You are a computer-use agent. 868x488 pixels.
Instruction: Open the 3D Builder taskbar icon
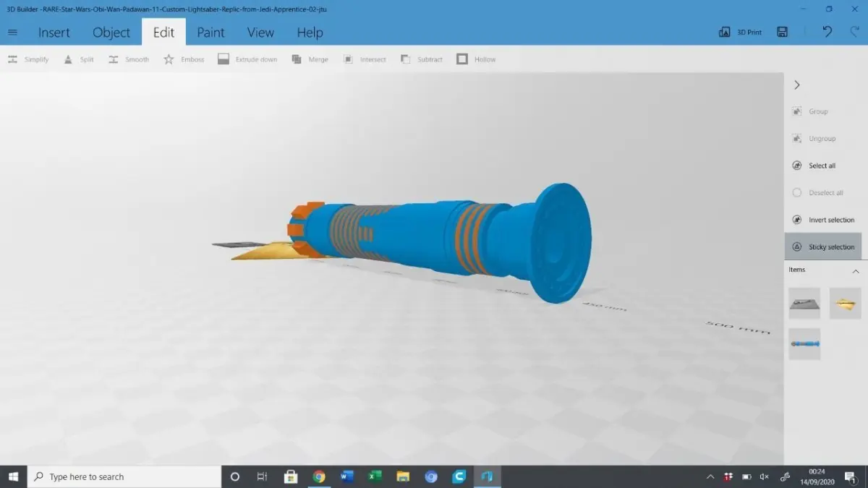487,476
